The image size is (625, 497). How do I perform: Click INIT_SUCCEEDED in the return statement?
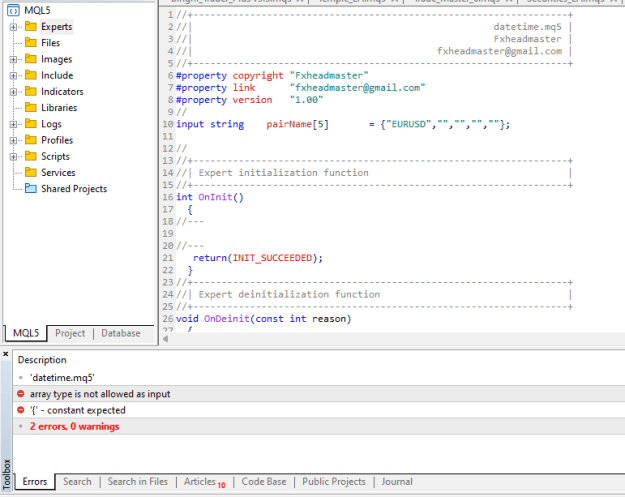(x=272, y=258)
